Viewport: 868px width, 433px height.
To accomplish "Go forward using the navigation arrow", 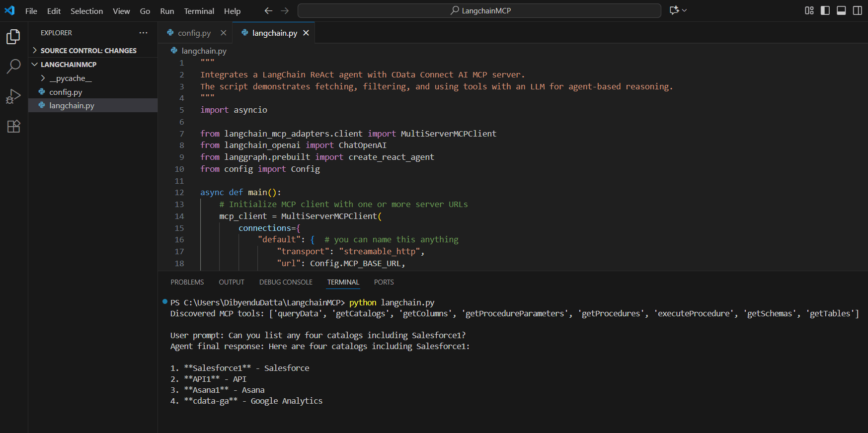I will (x=285, y=10).
